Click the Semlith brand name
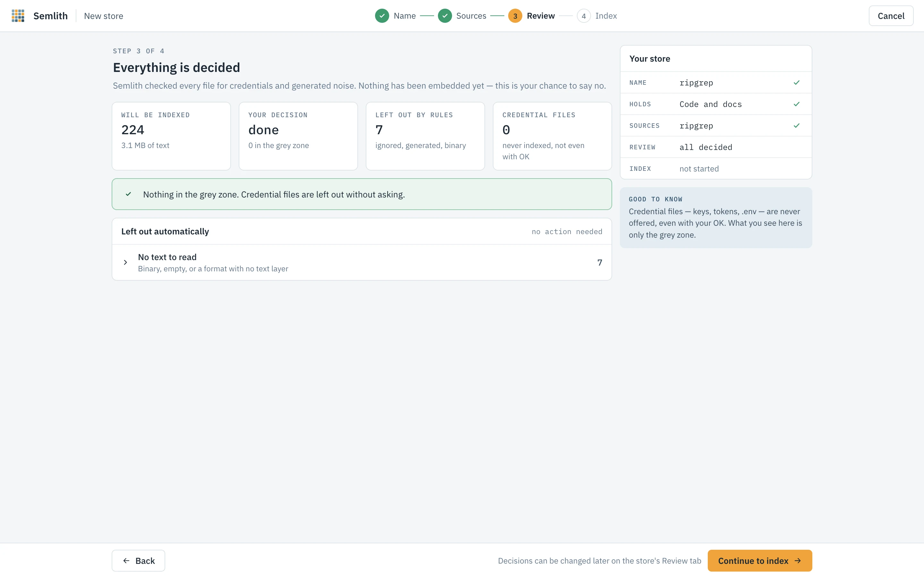 pos(50,16)
